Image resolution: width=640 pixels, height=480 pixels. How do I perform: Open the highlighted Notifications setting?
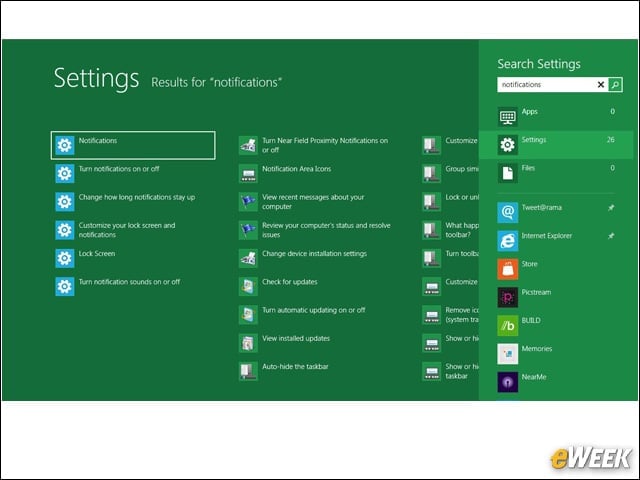133,145
